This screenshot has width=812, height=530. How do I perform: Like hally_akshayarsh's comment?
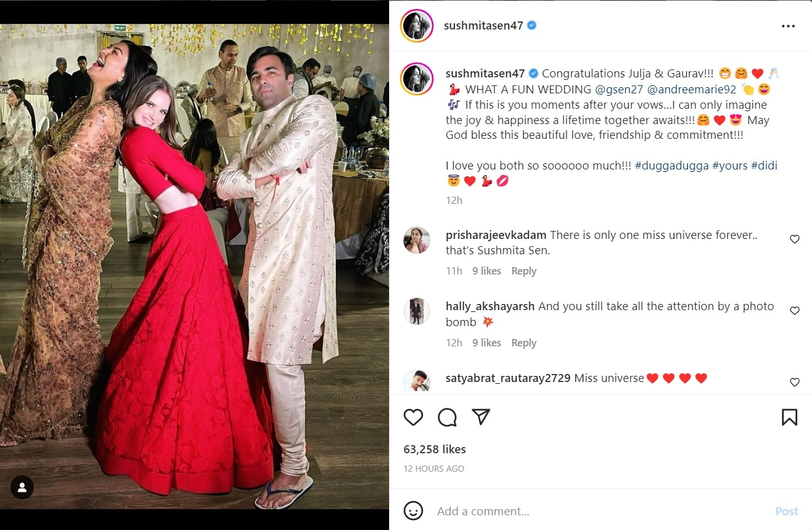794,311
